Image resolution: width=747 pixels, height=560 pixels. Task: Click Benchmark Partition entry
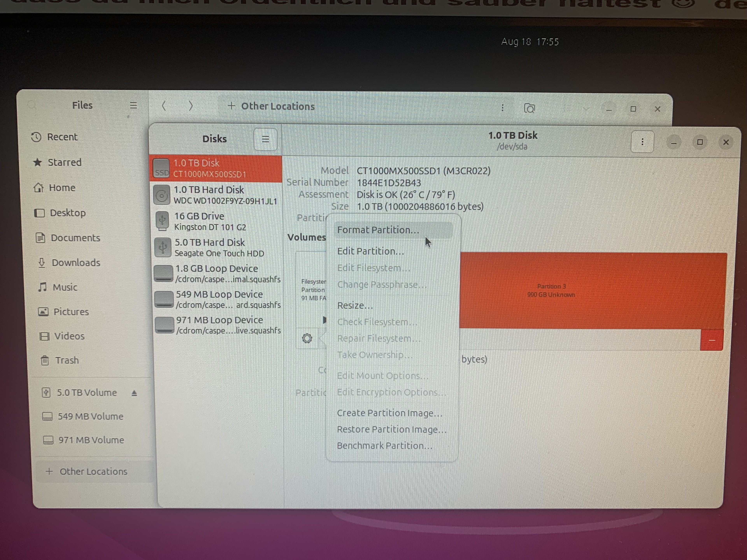(384, 446)
